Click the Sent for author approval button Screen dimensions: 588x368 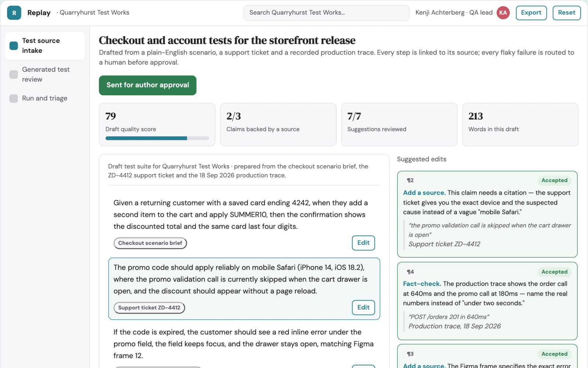click(148, 85)
